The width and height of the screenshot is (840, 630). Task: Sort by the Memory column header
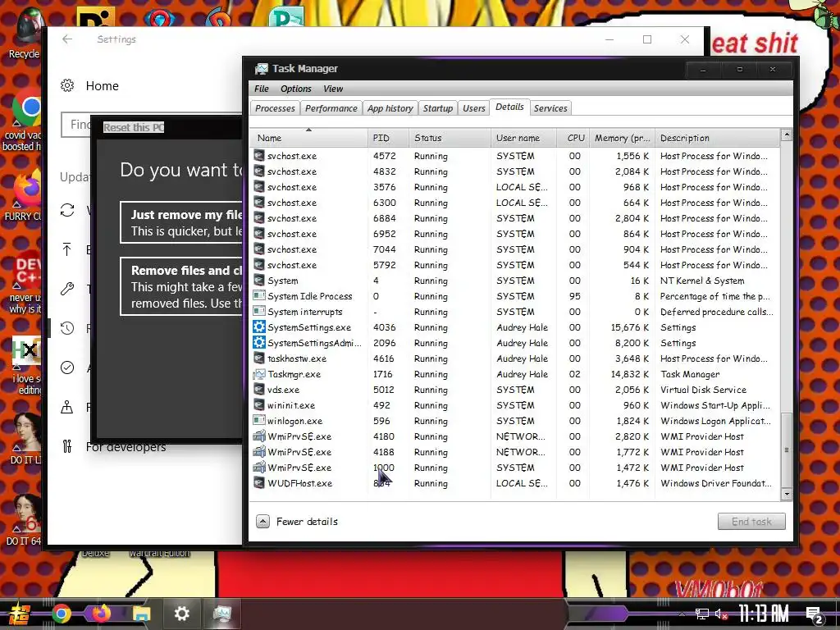(x=622, y=138)
